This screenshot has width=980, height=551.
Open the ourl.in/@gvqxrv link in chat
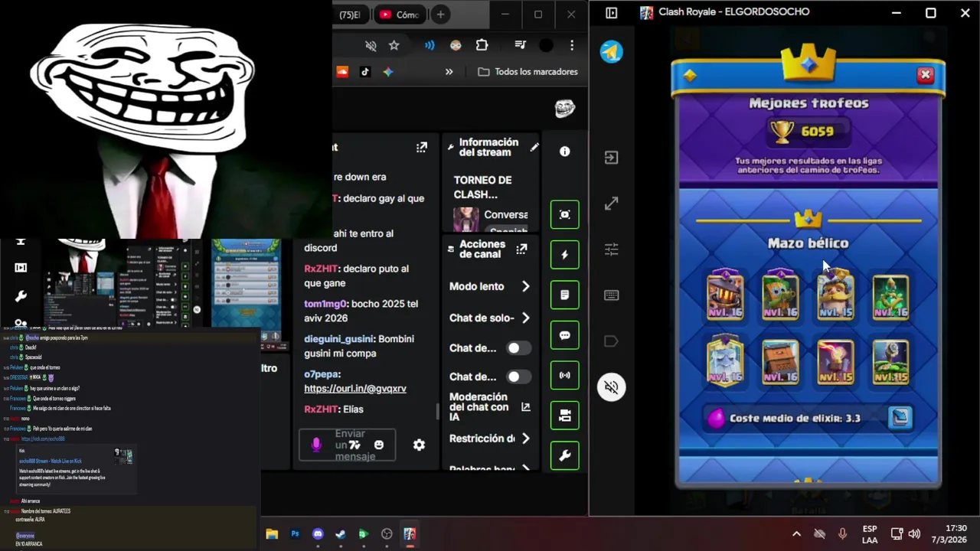(x=355, y=388)
